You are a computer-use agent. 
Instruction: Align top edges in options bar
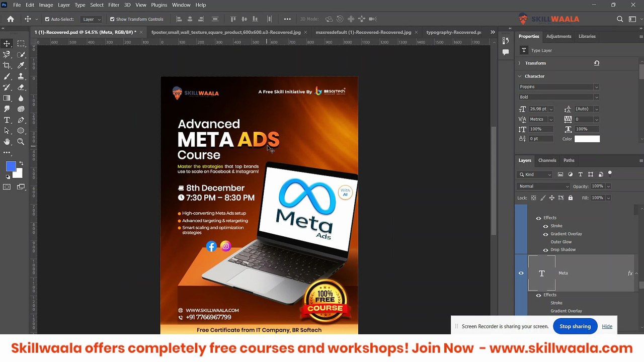pyautogui.click(x=233, y=19)
